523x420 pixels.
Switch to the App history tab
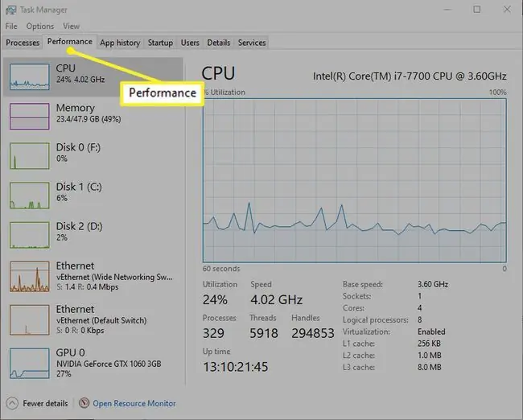point(120,43)
